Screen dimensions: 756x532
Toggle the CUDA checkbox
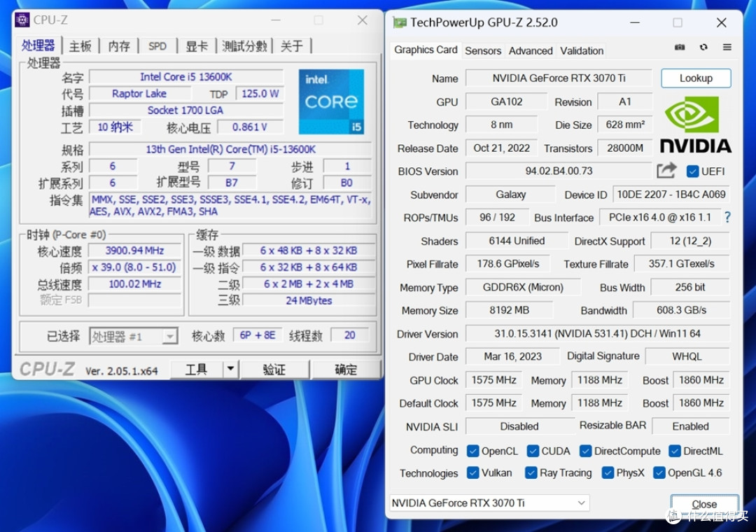point(533,451)
